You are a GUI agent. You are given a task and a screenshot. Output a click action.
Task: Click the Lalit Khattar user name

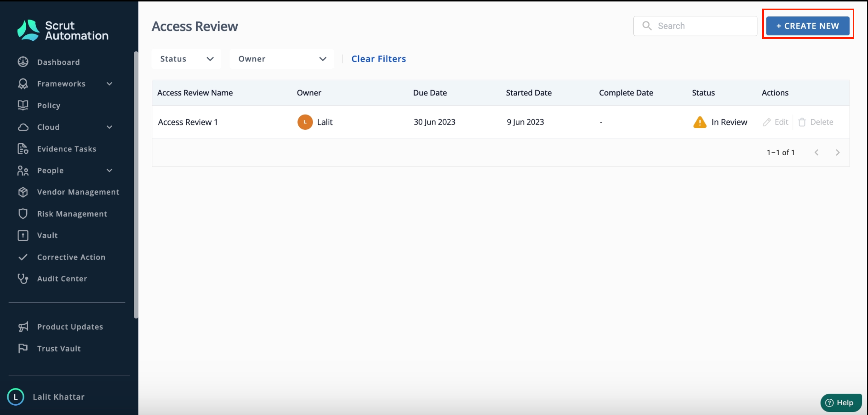(59, 397)
